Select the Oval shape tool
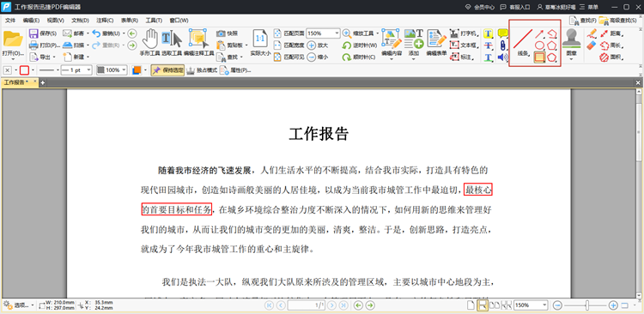The height and width of the screenshot is (314, 644). [539, 45]
